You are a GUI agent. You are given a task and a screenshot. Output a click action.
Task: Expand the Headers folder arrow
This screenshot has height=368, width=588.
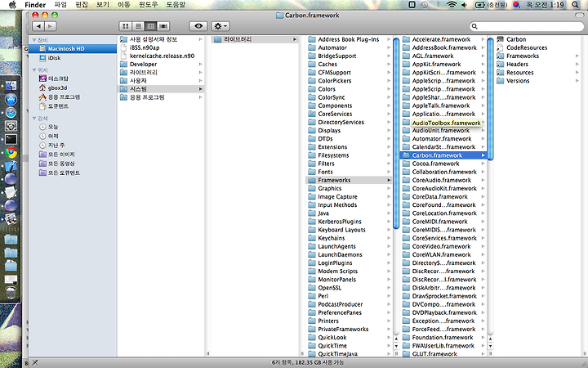click(x=577, y=65)
